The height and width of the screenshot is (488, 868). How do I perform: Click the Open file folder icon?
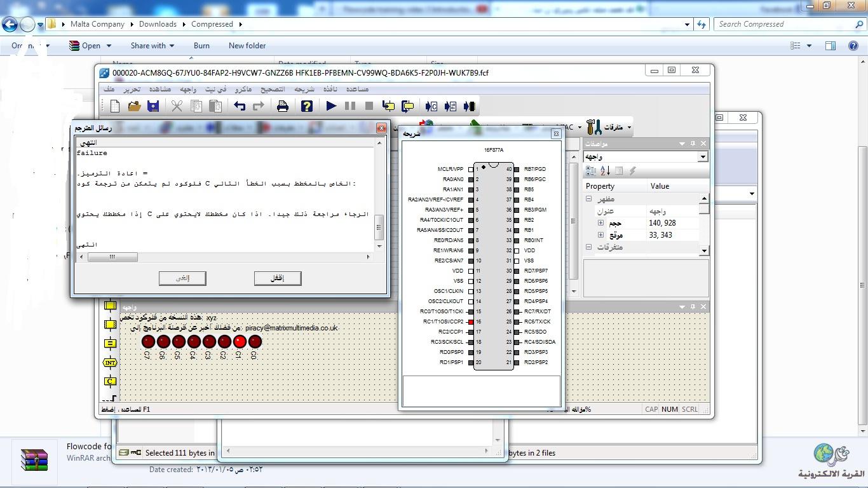[x=134, y=106]
